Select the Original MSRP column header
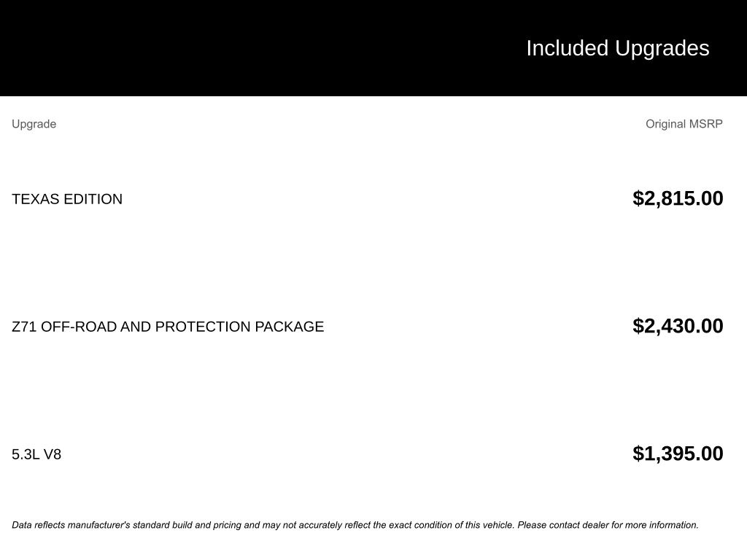This screenshot has height=560, width=747. coord(684,124)
